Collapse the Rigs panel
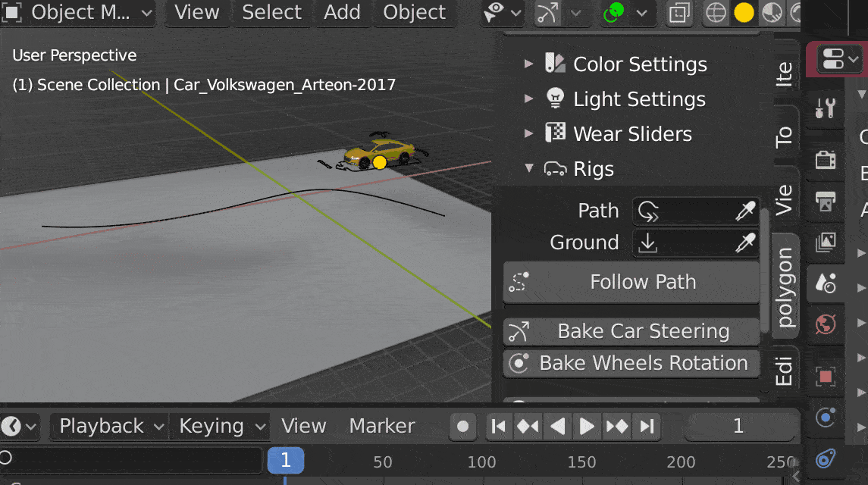The width and height of the screenshot is (868, 485). pyautogui.click(x=529, y=169)
